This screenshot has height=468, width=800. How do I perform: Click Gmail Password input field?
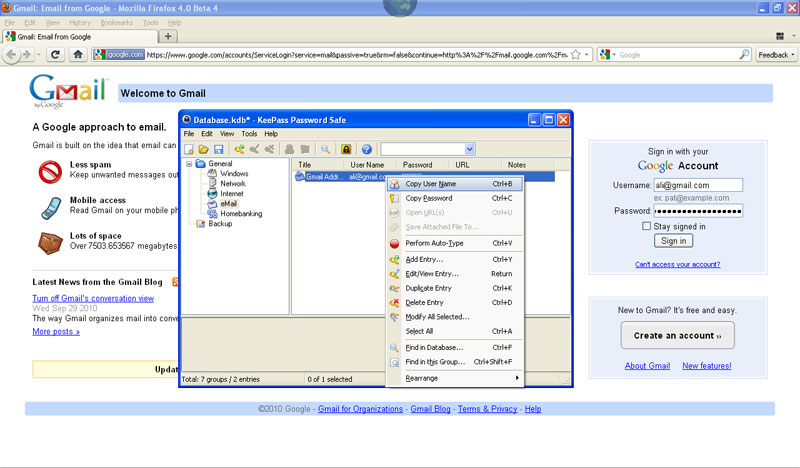point(698,211)
